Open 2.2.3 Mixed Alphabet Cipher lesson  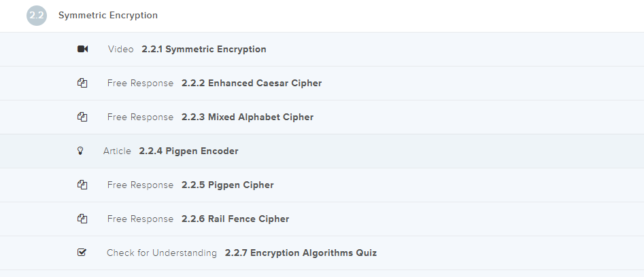(248, 117)
